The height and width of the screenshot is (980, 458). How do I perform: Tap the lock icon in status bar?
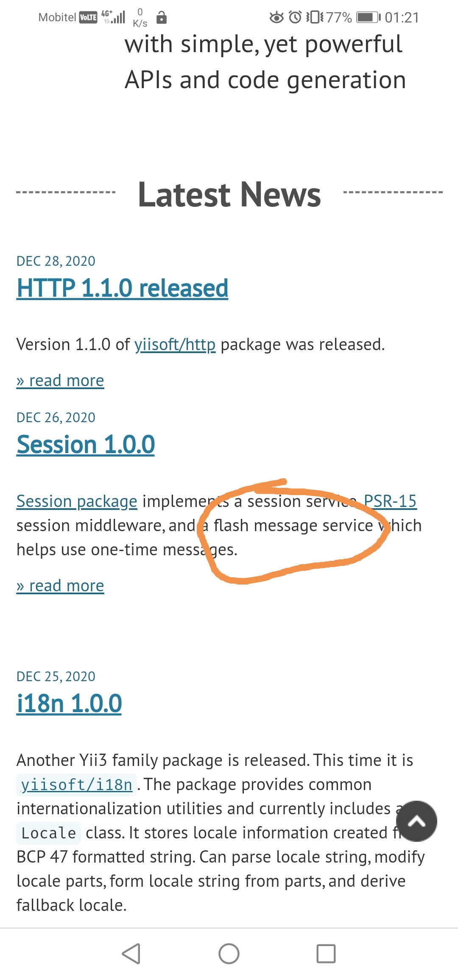[162, 17]
